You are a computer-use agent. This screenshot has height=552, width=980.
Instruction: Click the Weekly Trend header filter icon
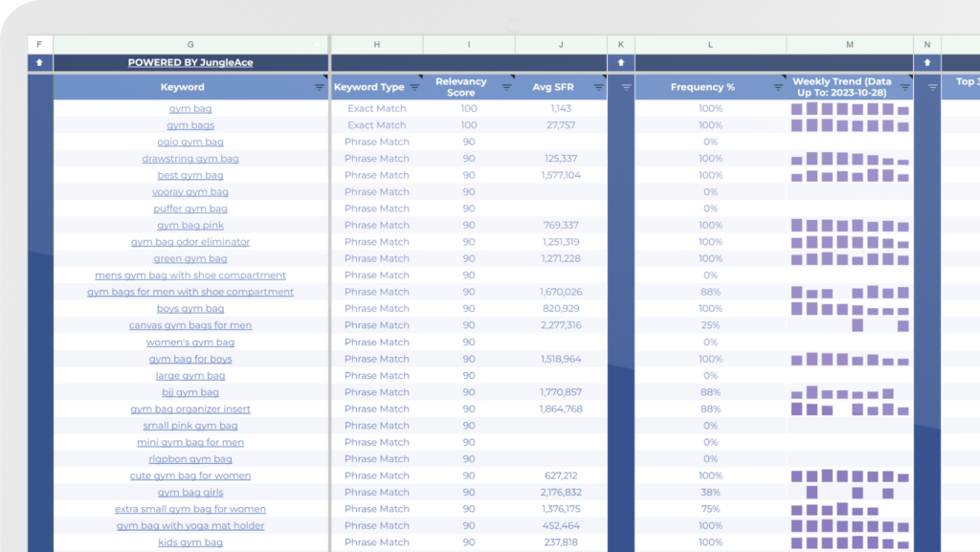904,87
